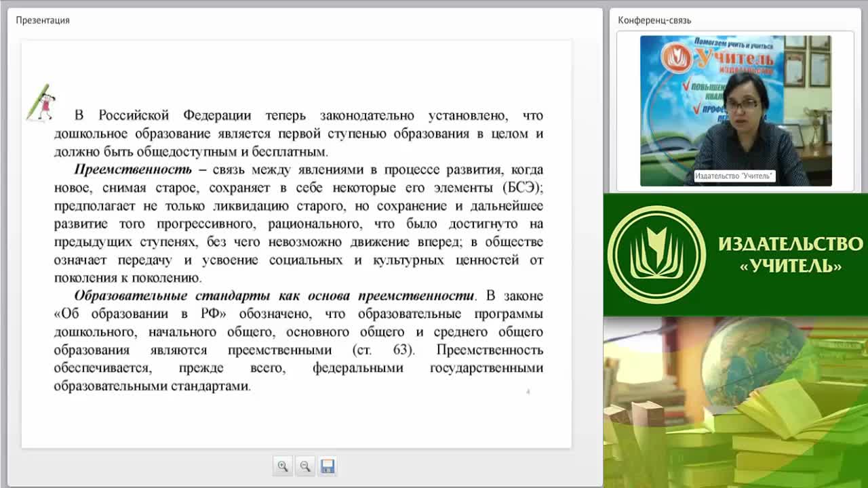Click the ИЗДАТЕЛЬСТВО «УЧИТЕЛЬ» banner text
Viewport: 868px width, 488px height.
pos(791,254)
